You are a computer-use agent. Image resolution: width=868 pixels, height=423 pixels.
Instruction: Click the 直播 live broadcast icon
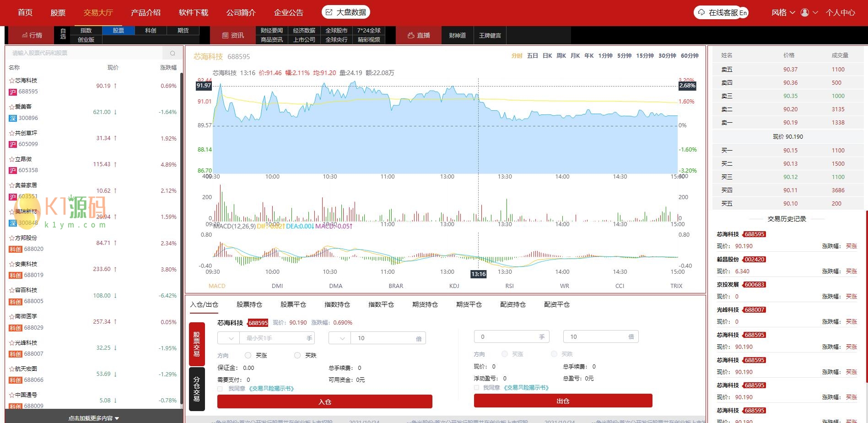[x=411, y=35]
